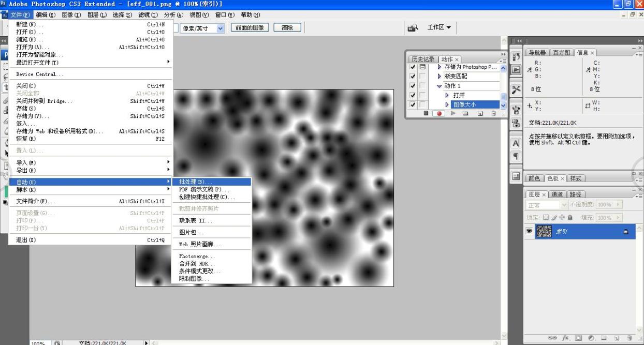Switch to the 历史记录 tab
Screen dimensions: 644x345
click(x=423, y=59)
